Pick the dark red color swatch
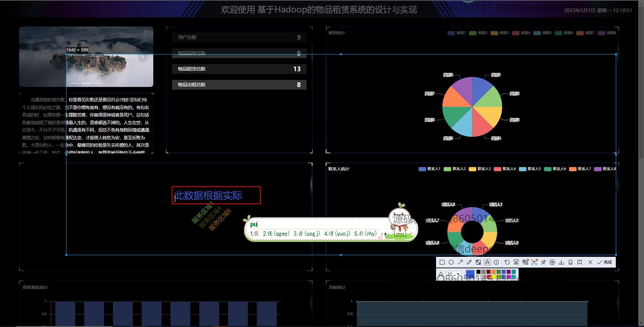This screenshot has height=327, width=644. click(488, 272)
